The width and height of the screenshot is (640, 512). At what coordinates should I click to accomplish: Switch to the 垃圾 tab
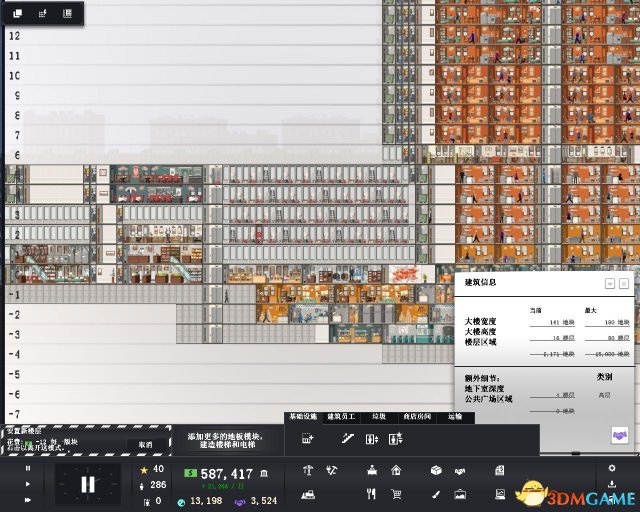coord(379,417)
